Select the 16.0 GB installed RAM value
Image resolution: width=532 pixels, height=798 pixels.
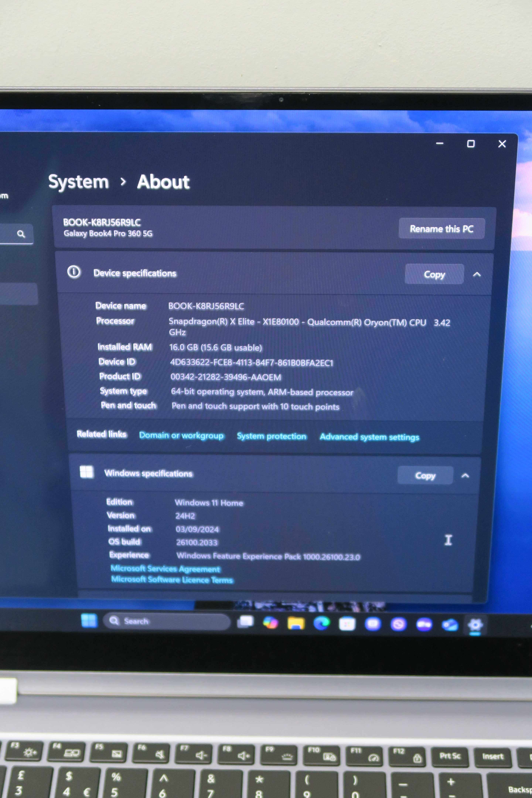click(215, 347)
